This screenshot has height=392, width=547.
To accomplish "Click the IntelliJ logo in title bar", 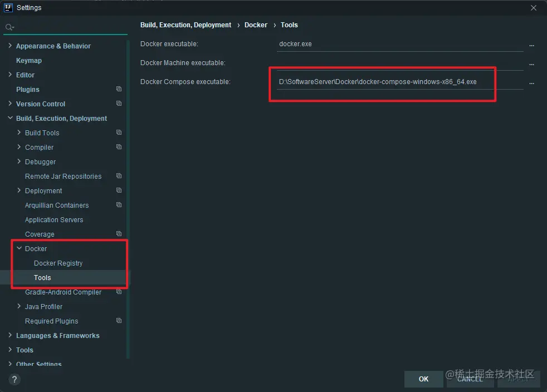I will (8, 7).
